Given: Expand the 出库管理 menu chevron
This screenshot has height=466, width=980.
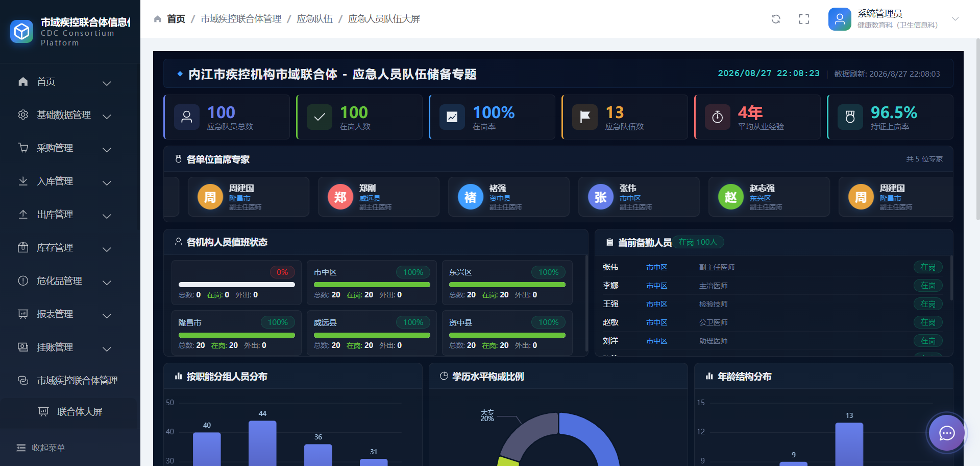Looking at the screenshot, I should click(x=107, y=216).
